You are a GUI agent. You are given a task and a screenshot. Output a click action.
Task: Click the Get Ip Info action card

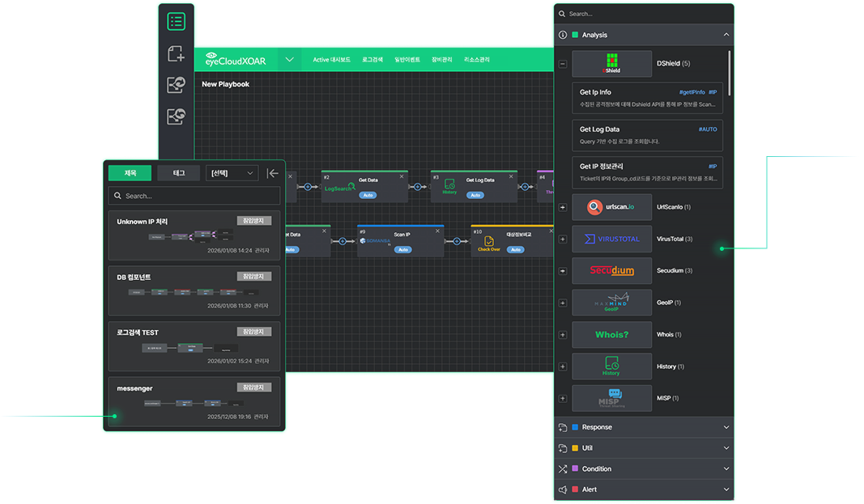(647, 98)
